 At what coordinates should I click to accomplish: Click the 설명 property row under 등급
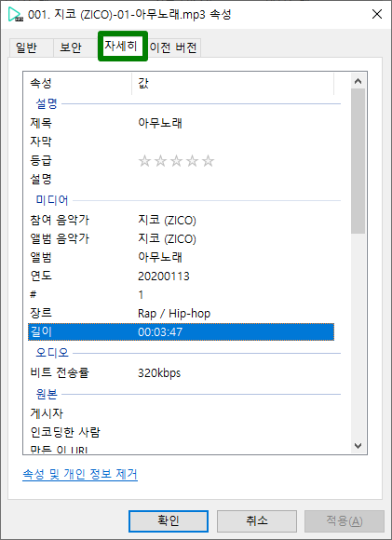click(181, 179)
